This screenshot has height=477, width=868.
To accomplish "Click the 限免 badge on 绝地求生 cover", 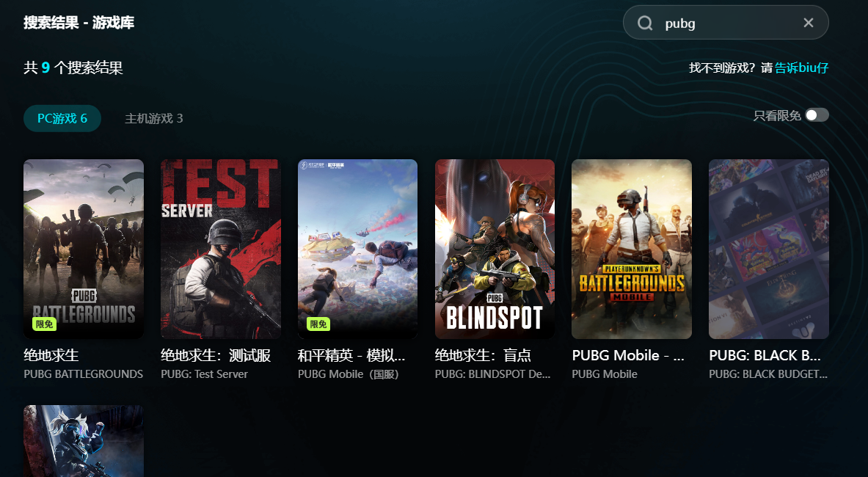I will [44, 324].
